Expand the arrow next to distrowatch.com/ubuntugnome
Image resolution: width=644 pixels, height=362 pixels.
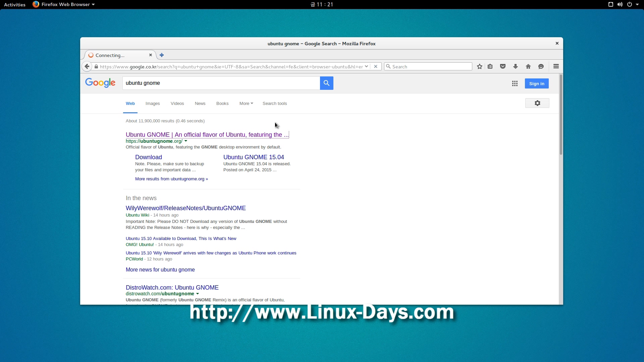pyautogui.click(x=198, y=294)
